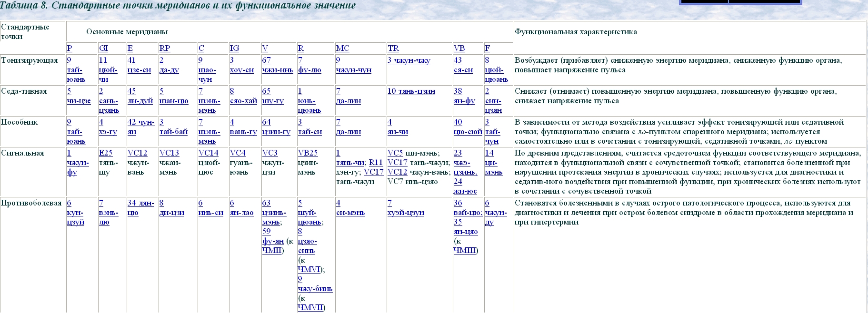868x313 pixels.
Task: Open point 8 цюй-цюань link
Action: [497, 70]
